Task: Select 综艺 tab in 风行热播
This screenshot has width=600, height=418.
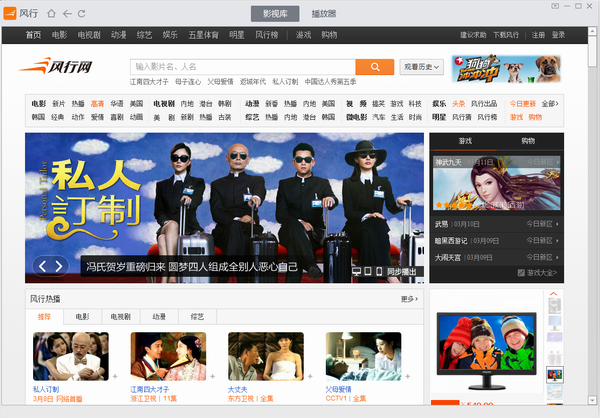Action: tap(197, 317)
